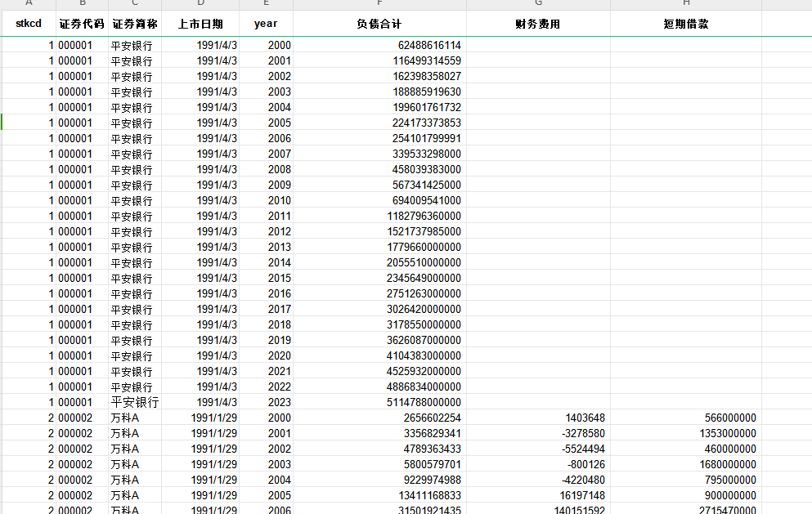The width and height of the screenshot is (812, 514).
Task: Click the cell with value 1779660000000
Action: pyautogui.click(x=379, y=247)
